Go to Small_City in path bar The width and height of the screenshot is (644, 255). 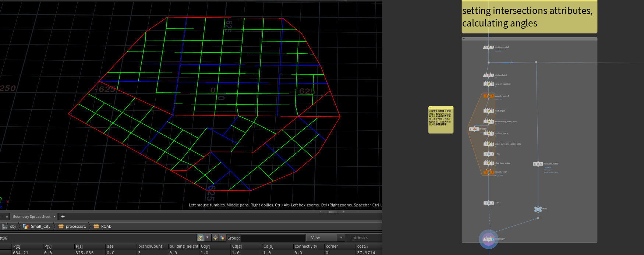[40, 226]
